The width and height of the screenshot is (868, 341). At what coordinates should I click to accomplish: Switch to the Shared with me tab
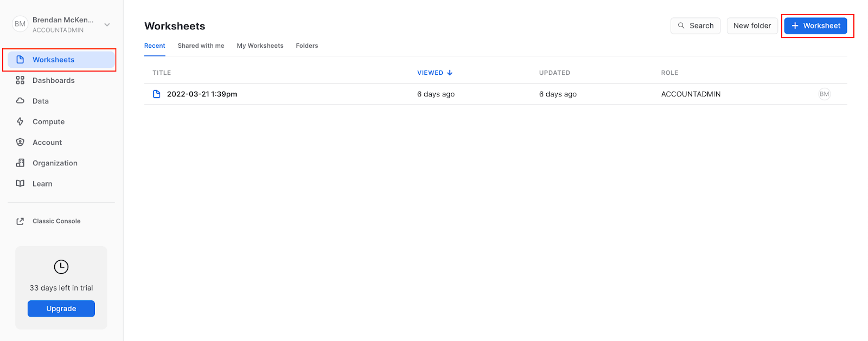pyautogui.click(x=201, y=46)
